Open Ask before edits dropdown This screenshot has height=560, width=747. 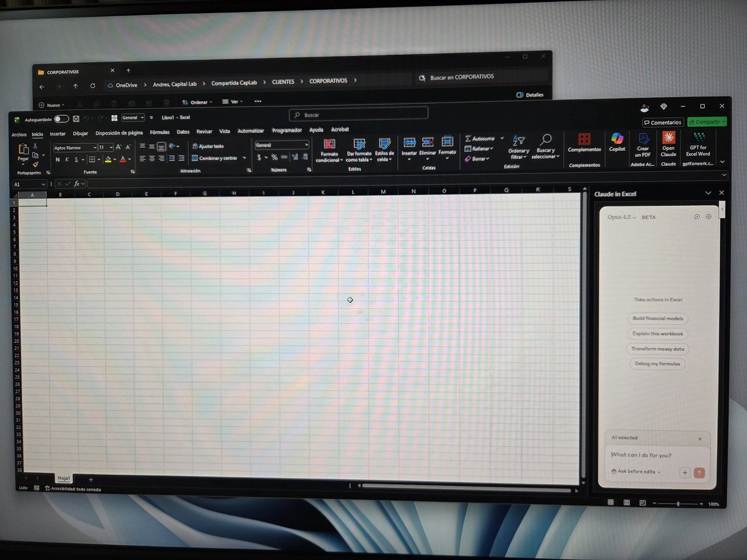[x=636, y=472]
